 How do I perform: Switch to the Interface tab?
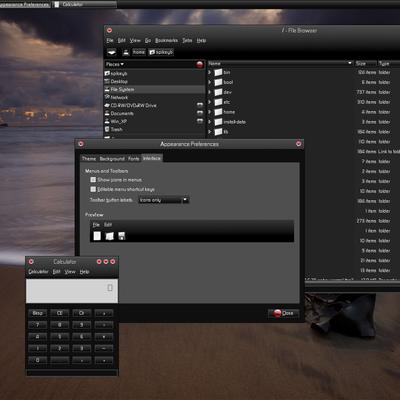[x=152, y=158]
